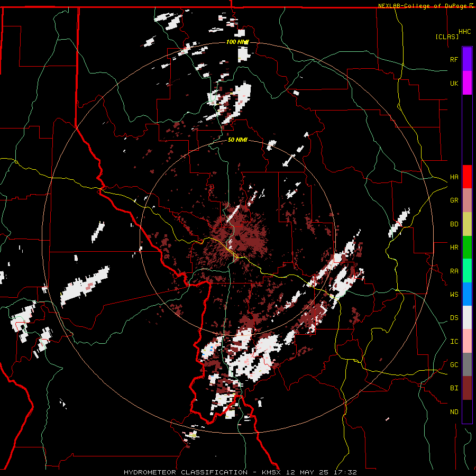Screen dimensions: 476x476
Task: Click the WS legend label
Action: (x=454, y=294)
